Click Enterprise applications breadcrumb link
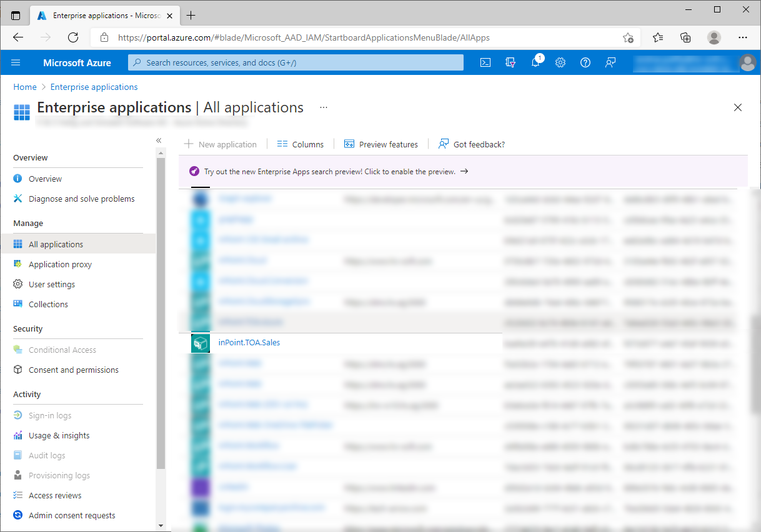Screen dimensions: 761x532 (x=94, y=87)
